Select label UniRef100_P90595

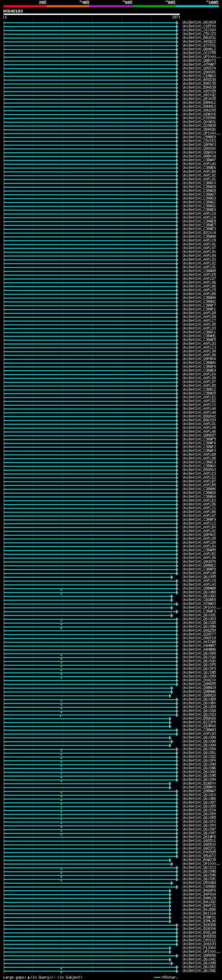coord(199,852)
